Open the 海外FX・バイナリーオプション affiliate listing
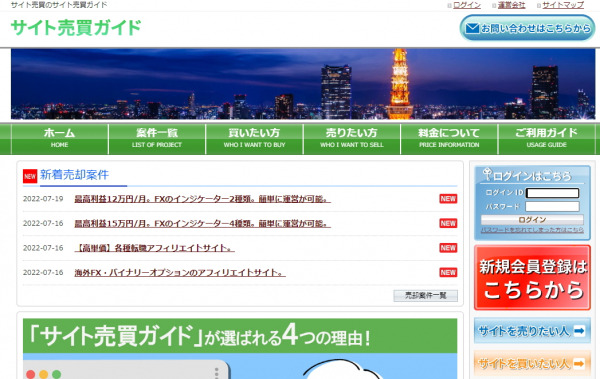 coord(180,273)
